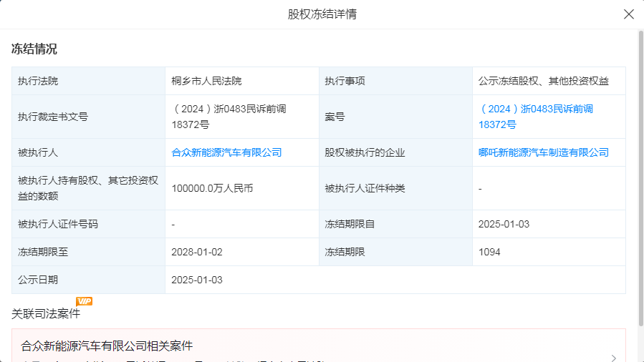Expand the related cases chevron arrow

click(614, 358)
